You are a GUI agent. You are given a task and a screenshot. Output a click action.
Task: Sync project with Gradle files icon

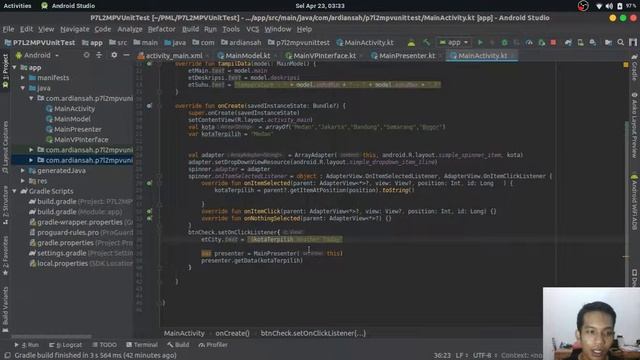click(568, 42)
